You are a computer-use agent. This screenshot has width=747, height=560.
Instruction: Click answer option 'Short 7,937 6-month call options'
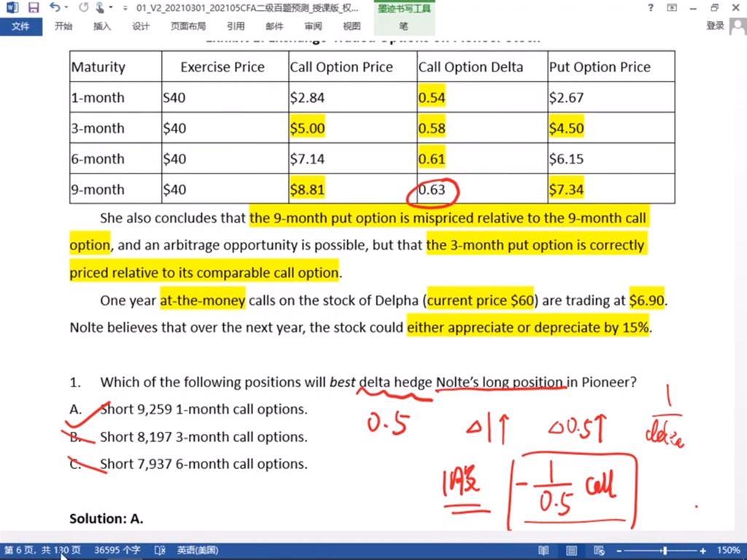pos(204,464)
